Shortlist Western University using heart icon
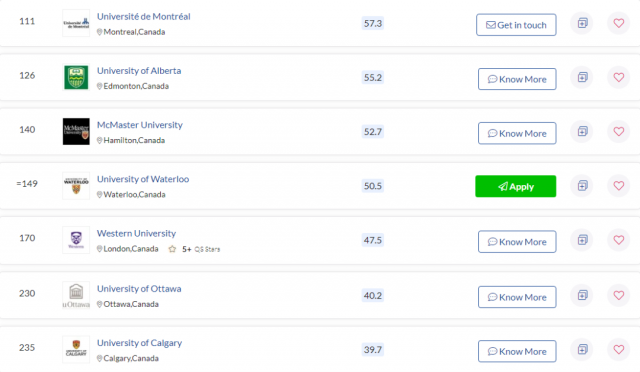640x372 pixels. [618, 240]
